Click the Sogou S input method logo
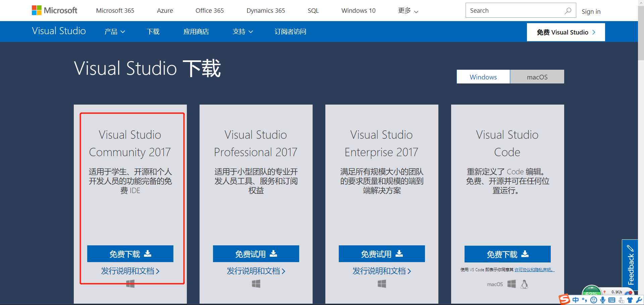The height and width of the screenshot is (305, 644). 564,299
